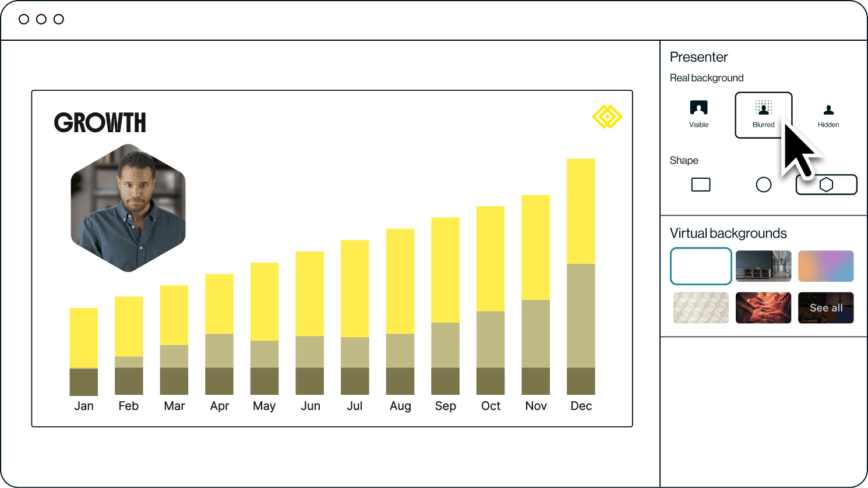Viewport: 868px width, 488px height.
Task: Choose the office room virtual background
Action: pos(763,266)
